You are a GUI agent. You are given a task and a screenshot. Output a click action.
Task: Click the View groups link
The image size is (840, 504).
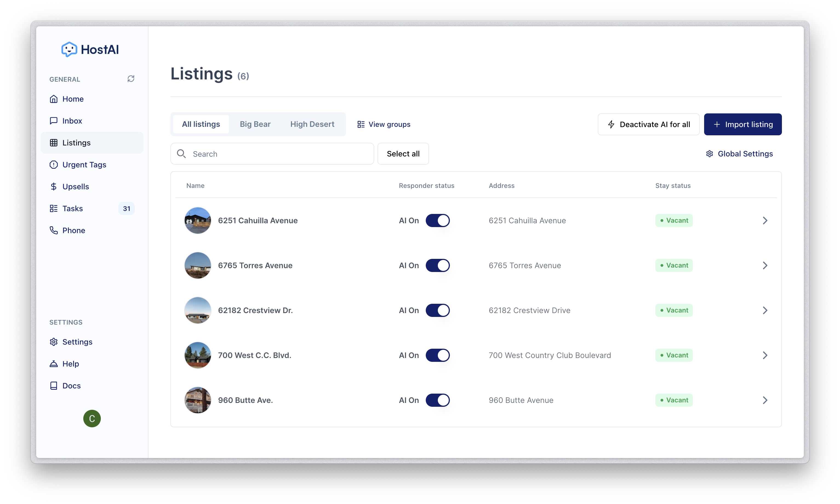384,124
